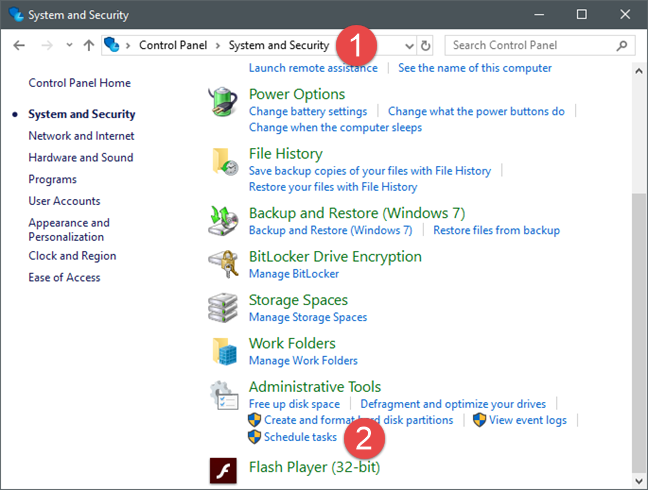Viewport: 648px width, 490px height.
Task: Open the Power Options heading
Action: coord(297,94)
